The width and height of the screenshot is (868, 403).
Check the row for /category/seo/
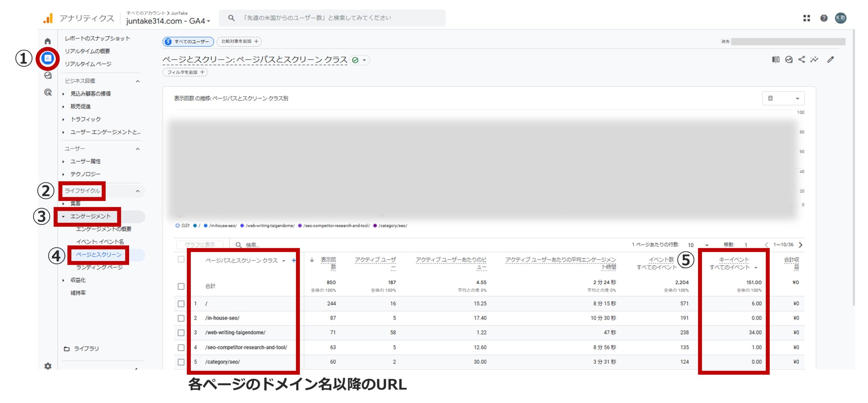[181, 362]
